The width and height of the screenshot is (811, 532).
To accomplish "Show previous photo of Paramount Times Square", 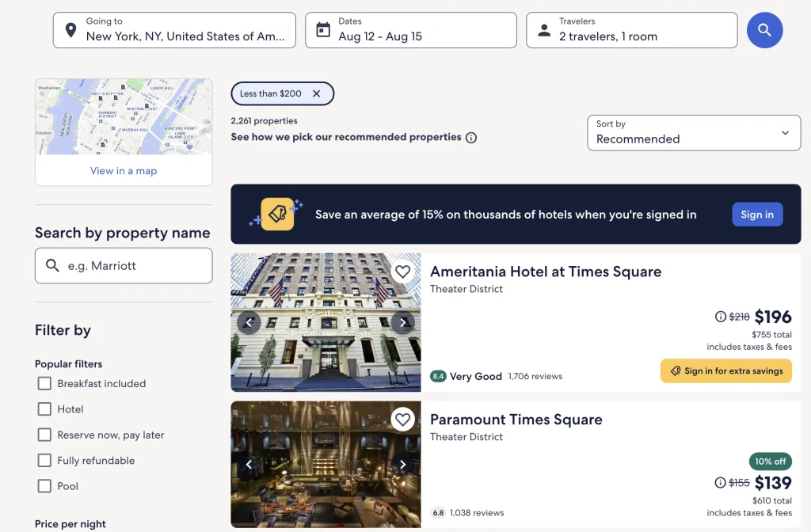I will 249,464.
